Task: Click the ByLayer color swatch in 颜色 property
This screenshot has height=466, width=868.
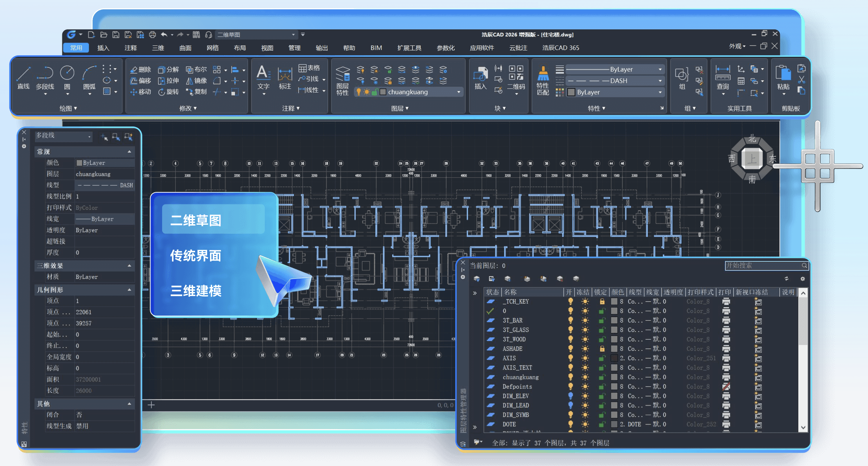Action: tap(79, 163)
